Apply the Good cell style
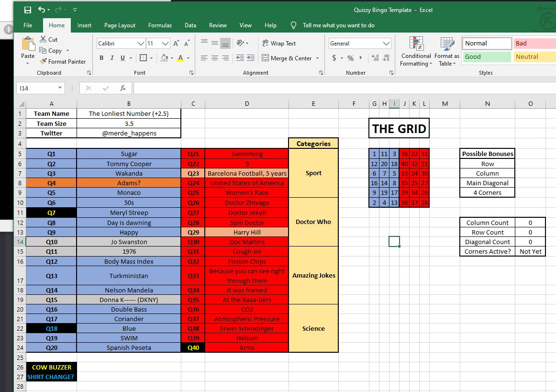The image size is (556, 392). pos(487,57)
